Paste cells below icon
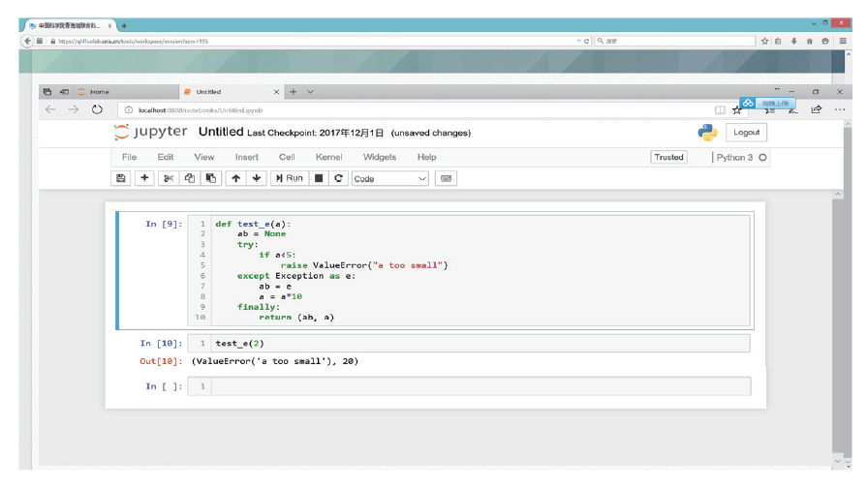Screen dimensions: 868x489 point(211,178)
